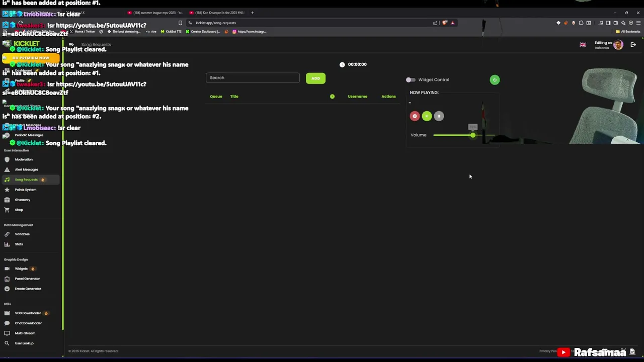This screenshot has width=644, height=362.
Task: Click the Username column header
Action: point(357,97)
